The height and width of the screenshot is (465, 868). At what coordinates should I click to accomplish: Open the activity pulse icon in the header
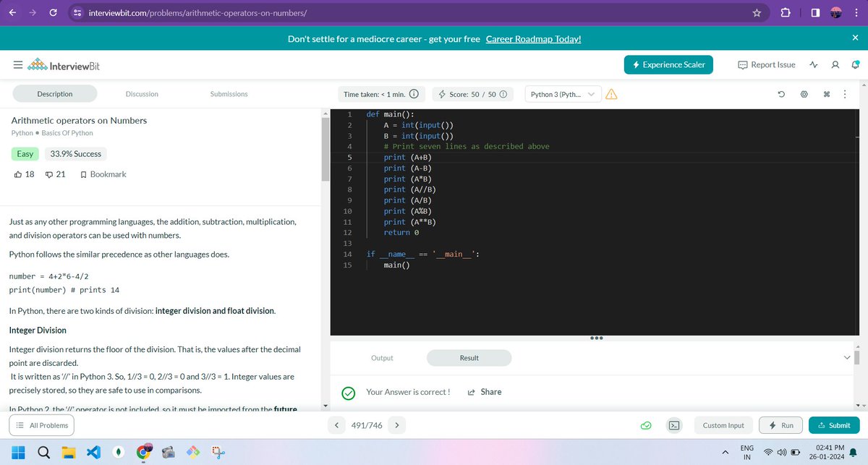[x=814, y=64]
